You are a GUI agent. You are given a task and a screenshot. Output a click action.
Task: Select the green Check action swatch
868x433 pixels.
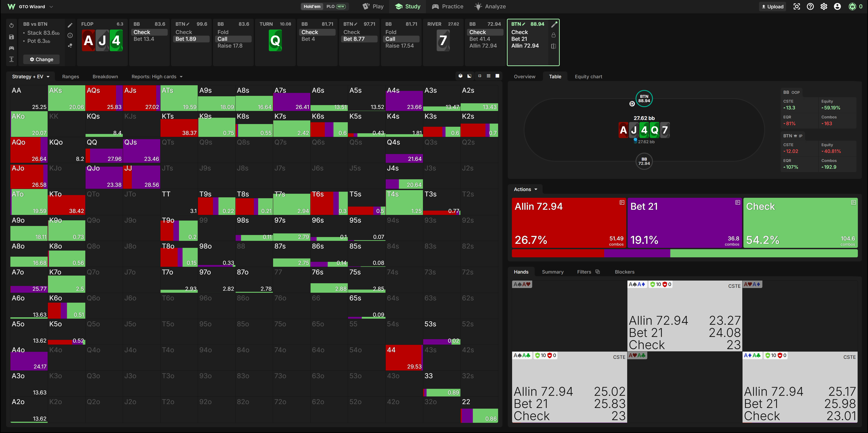pos(800,223)
